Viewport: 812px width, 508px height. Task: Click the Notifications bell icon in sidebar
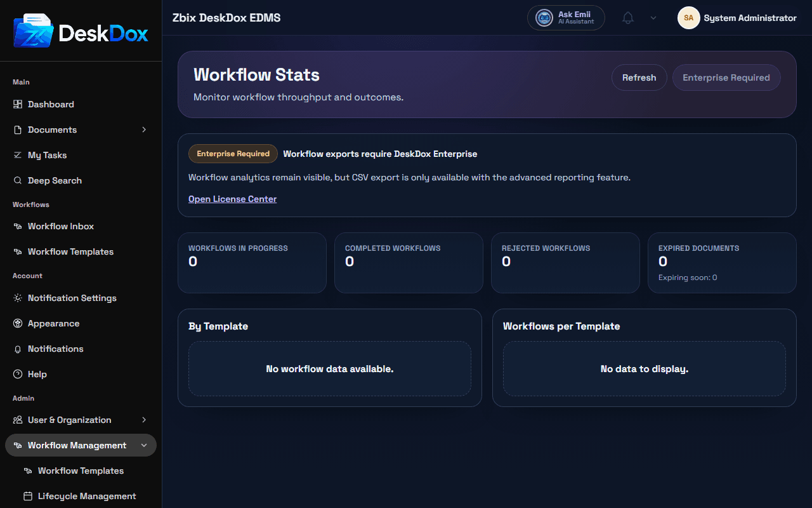[18, 349]
